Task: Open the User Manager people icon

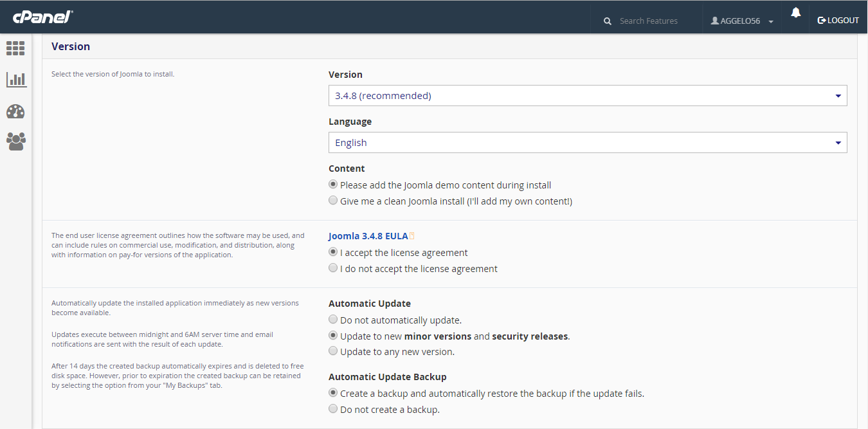Action: pyautogui.click(x=16, y=141)
